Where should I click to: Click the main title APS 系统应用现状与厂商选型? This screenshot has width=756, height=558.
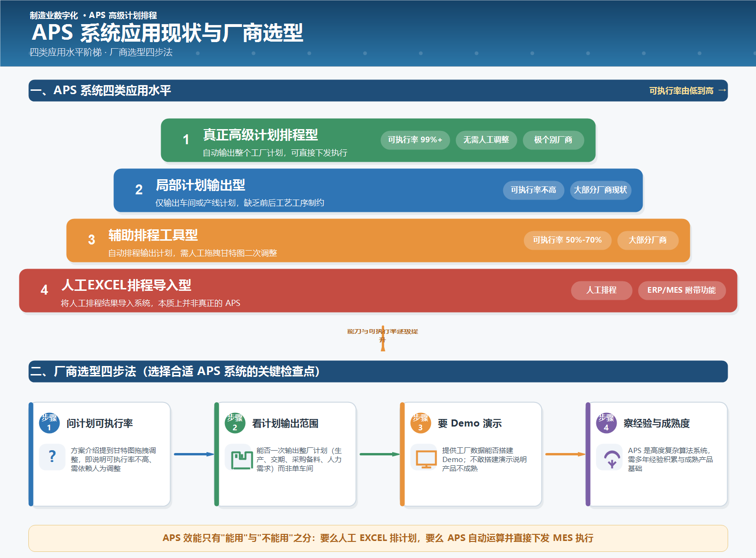pyautogui.click(x=167, y=33)
